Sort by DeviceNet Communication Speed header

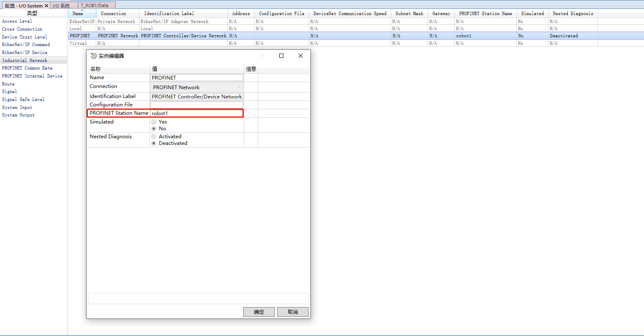click(x=350, y=13)
